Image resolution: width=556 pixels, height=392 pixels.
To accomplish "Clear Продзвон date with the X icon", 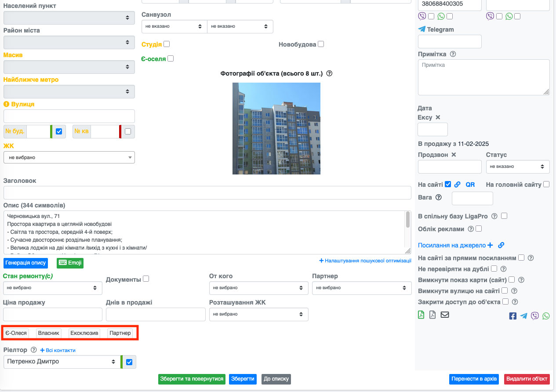I will [x=454, y=155].
